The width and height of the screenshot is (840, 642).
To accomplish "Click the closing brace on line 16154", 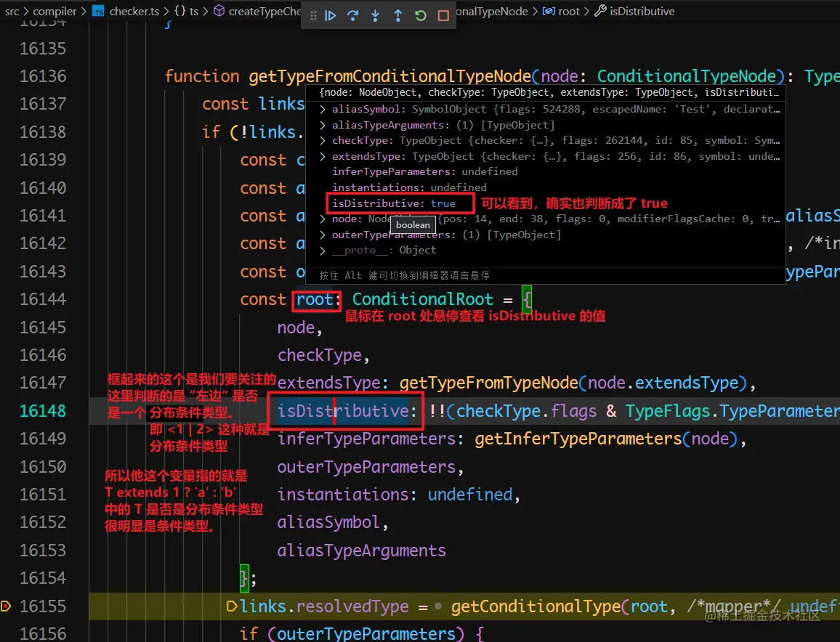I will tap(244, 579).
